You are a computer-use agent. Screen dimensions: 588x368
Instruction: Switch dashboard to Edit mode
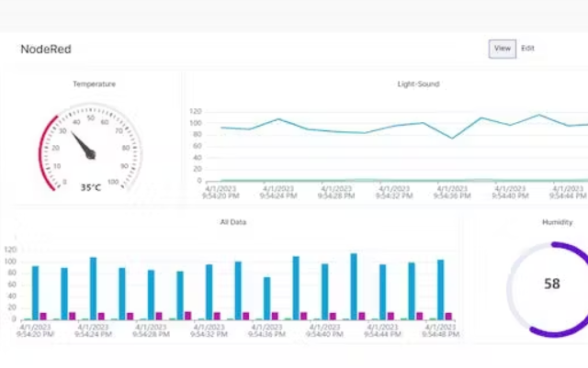tap(528, 49)
